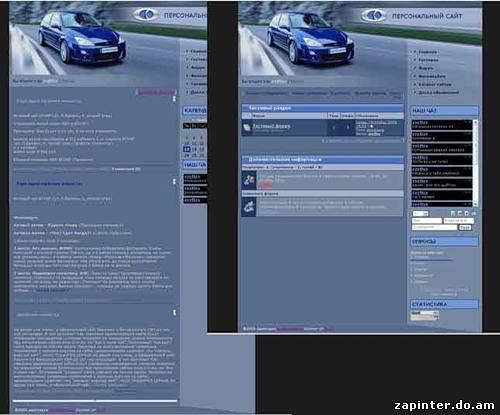Click the first news entry's edit icon
The width and height of the screenshot is (500, 415).
point(174,99)
